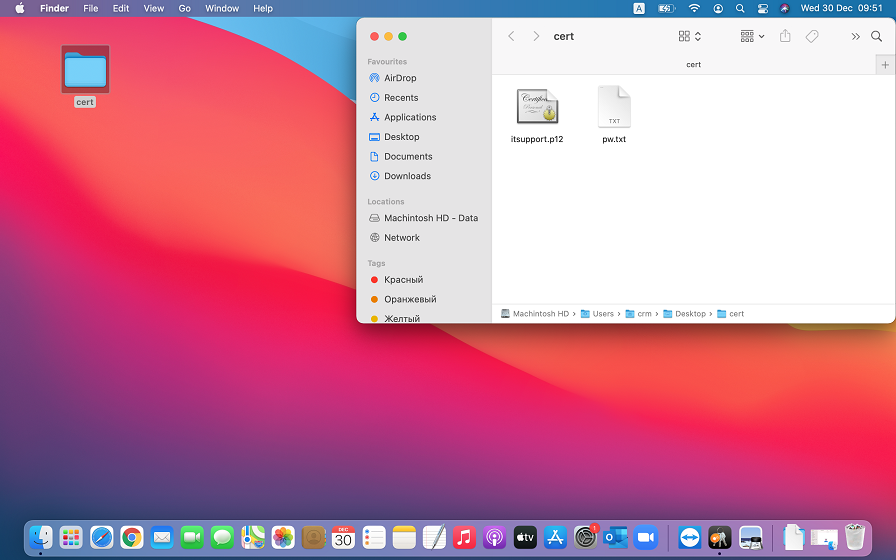Open the Finder search magnifier icon
Screen dimensions: 896x560
tap(876, 36)
